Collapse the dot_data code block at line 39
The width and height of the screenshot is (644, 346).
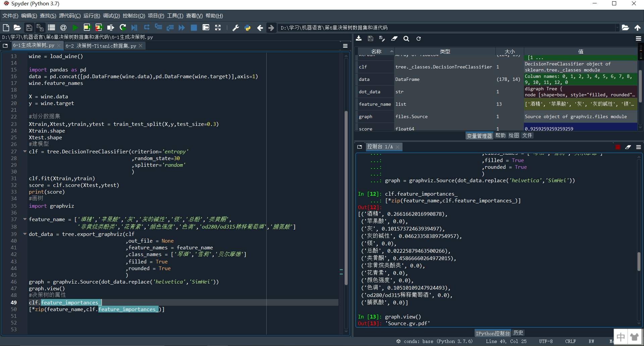click(x=24, y=234)
